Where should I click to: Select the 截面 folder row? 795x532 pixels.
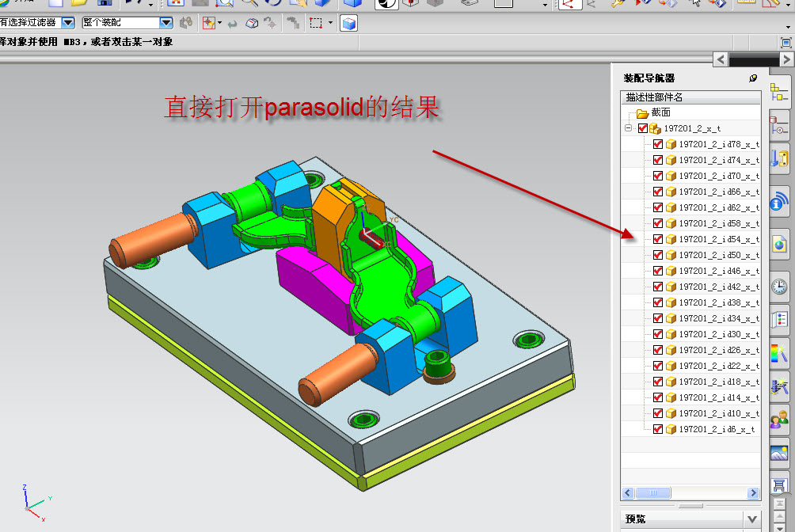(x=660, y=112)
